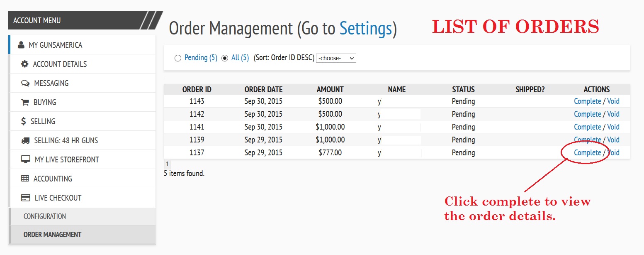This screenshot has width=644, height=255.
Task: Click the monitor icon for My Live Storefront
Action: pos(26,159)
